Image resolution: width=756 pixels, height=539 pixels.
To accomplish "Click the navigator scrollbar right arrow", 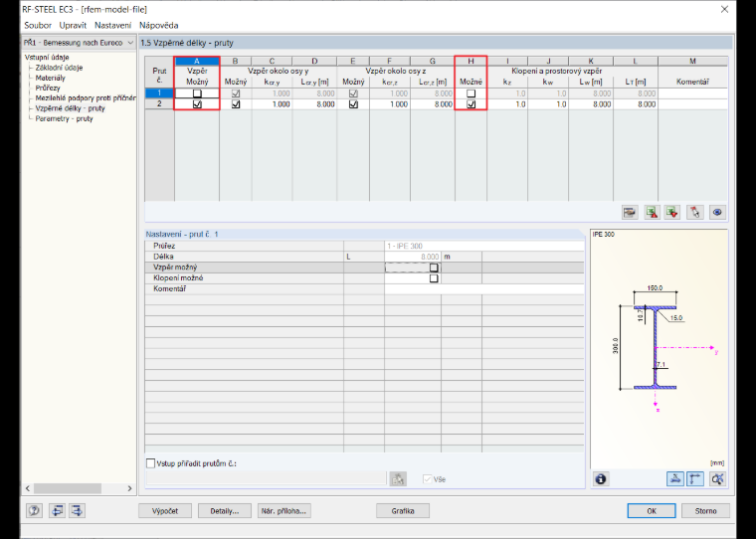I will point(129,488).
